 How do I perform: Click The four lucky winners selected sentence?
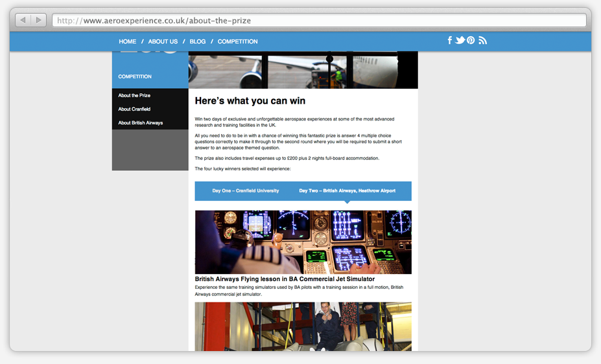coord(242,169)
